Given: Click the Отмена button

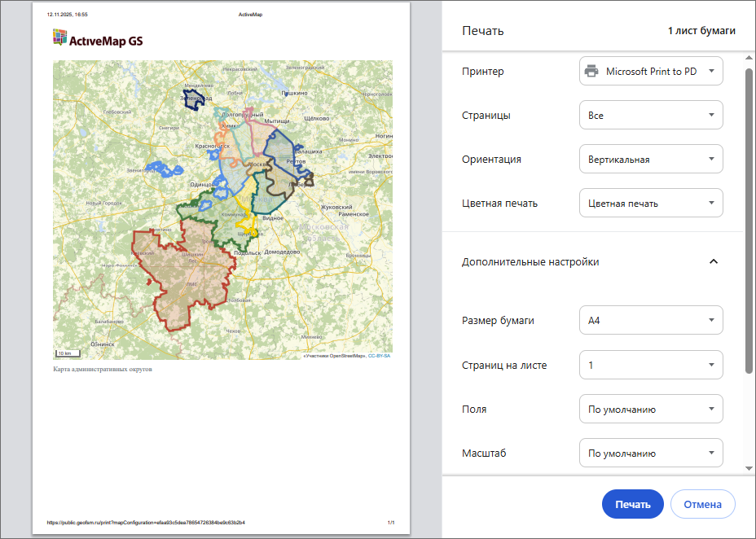Looking at the screenshot, I should pyautogui.click(x=702, y=504).
